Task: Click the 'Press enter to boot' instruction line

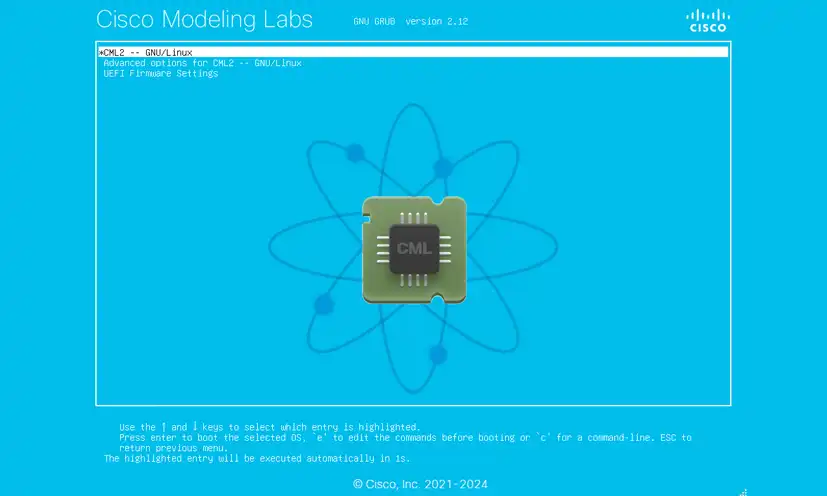Action: tap(404, 437)
